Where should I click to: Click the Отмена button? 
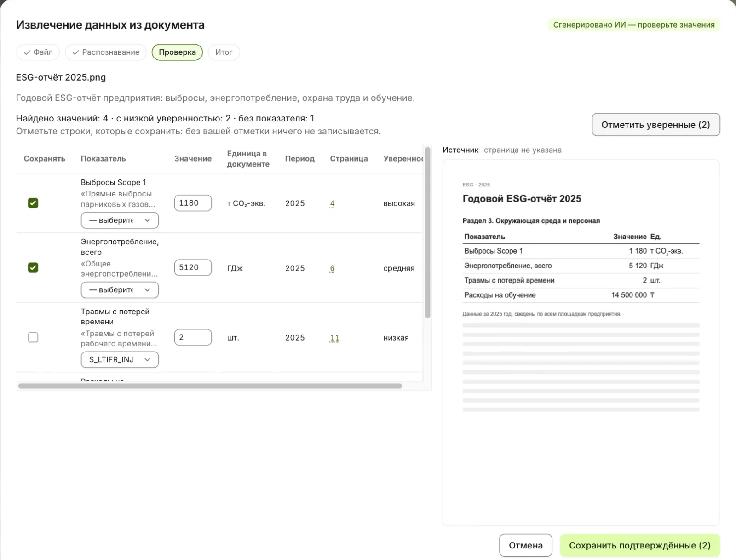click(x=525, y=545)
